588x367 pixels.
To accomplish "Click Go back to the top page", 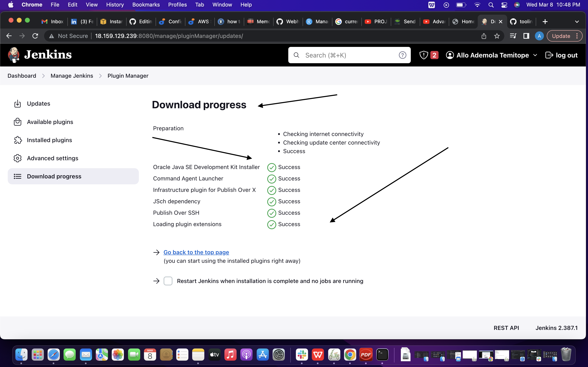I will [x=196, y=252].
